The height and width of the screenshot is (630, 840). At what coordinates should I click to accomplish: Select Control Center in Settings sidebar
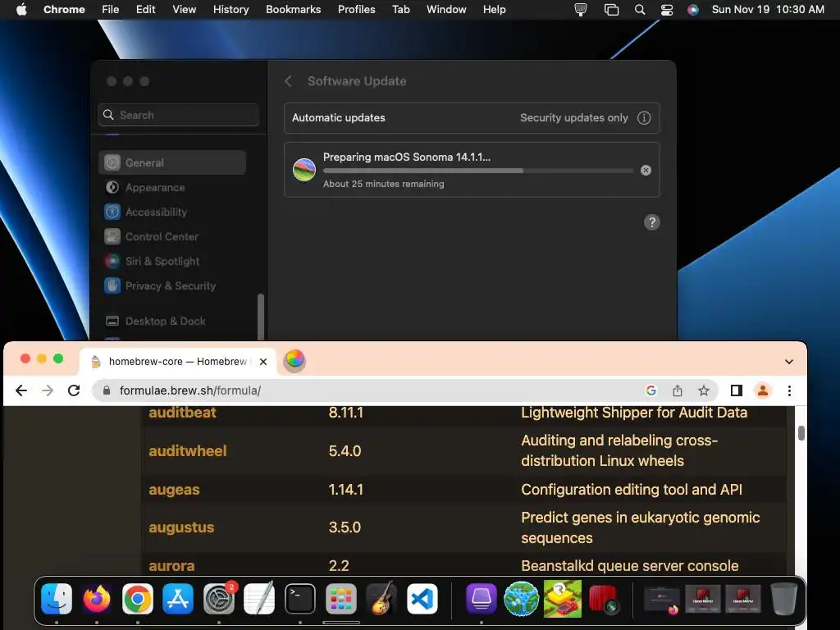click(172, 237)
